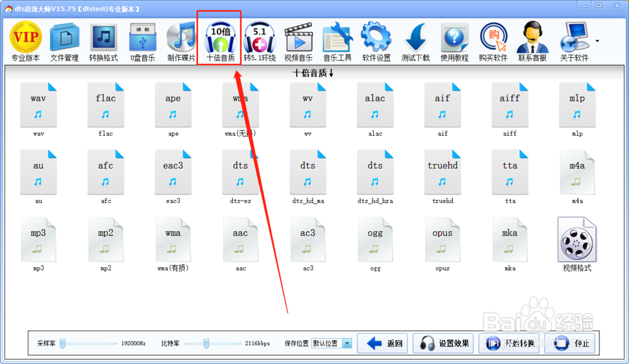The height and width of the screenshot is (364, 629).
Task: Click the 返回 back button
Action: click(x=382, y=343)
